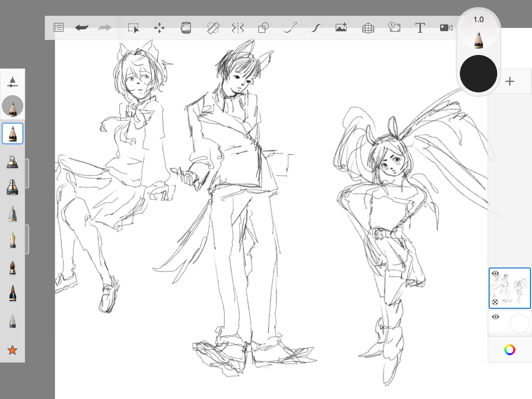This screenshot has height=399, width=532.
Task: Enable the Symmetry tool
Action: pos(238,28)
